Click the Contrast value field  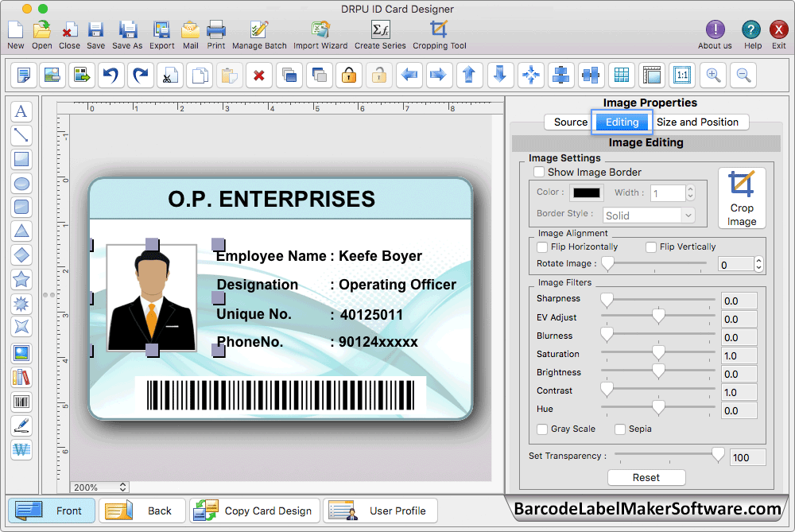click(x=739, y=393)
